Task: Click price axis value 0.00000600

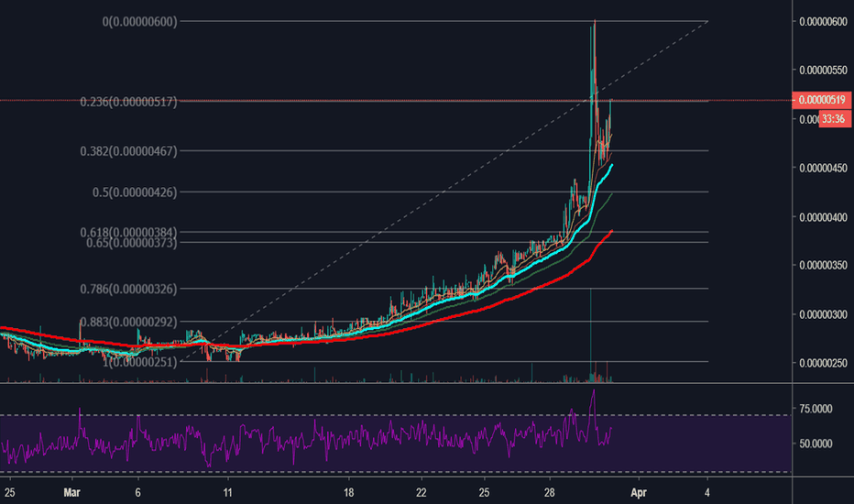Action: click(823, 22)
